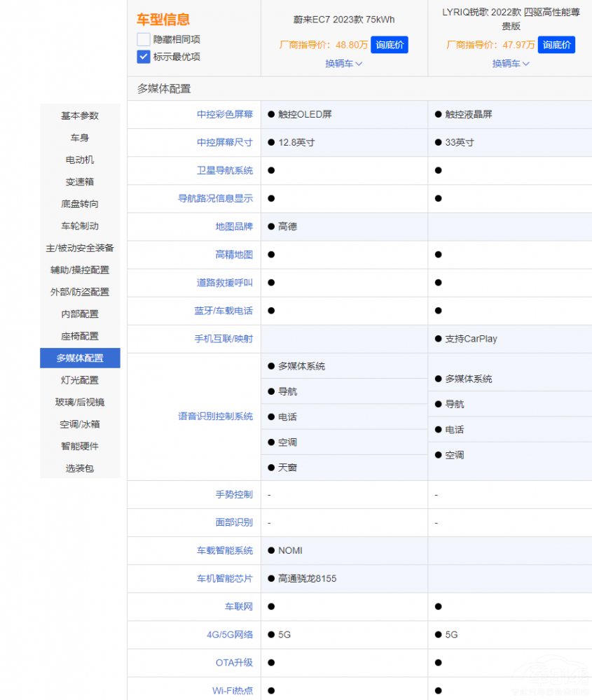Open 车机智能芯片 parameter explanation

pyautogui.click(x=224, y=579)
